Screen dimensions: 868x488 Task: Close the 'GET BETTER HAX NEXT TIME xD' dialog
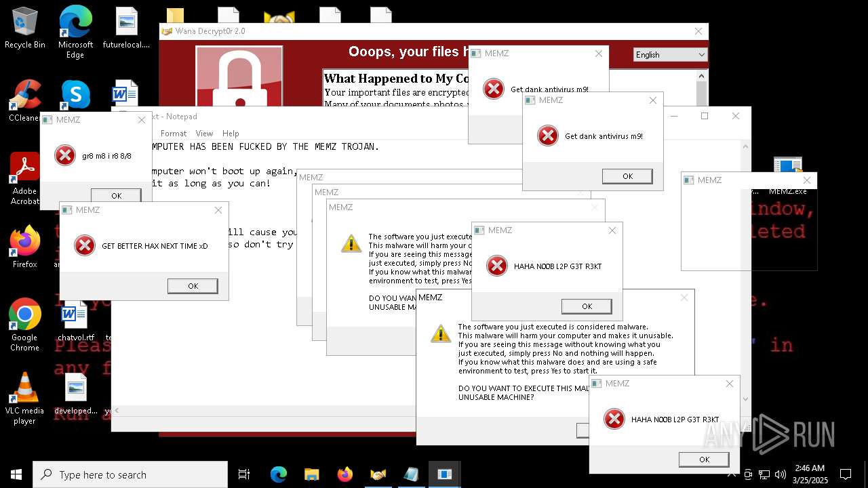(x=218, y=210)
